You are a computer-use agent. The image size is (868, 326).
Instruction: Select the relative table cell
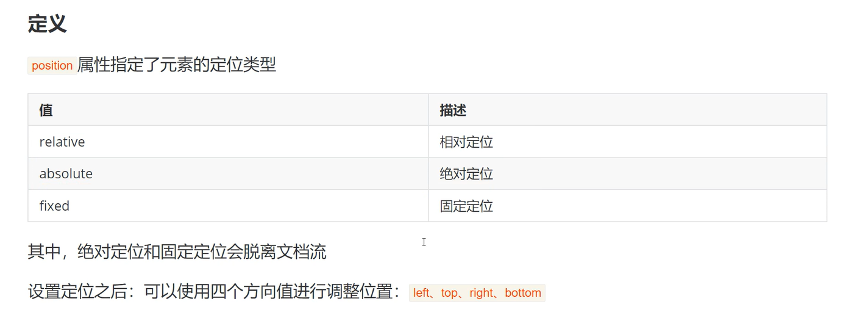62,142
